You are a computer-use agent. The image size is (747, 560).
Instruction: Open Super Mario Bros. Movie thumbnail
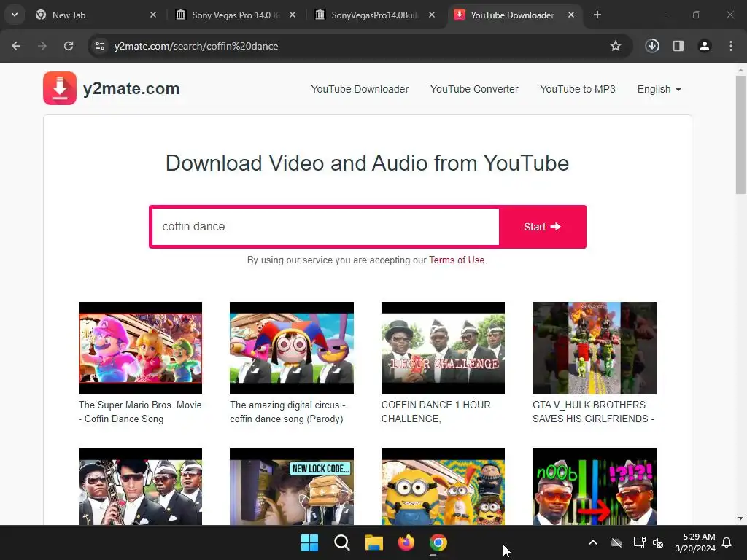click(140, 348)
